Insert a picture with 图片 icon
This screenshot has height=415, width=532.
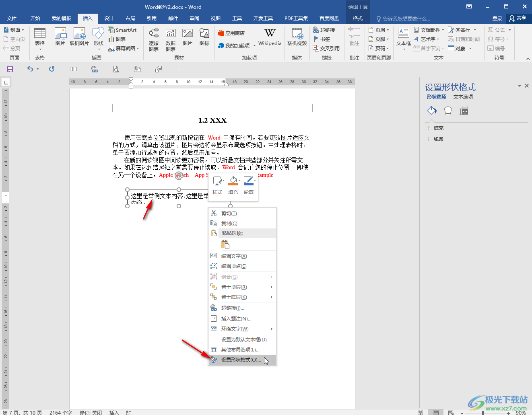coord(60,37)
